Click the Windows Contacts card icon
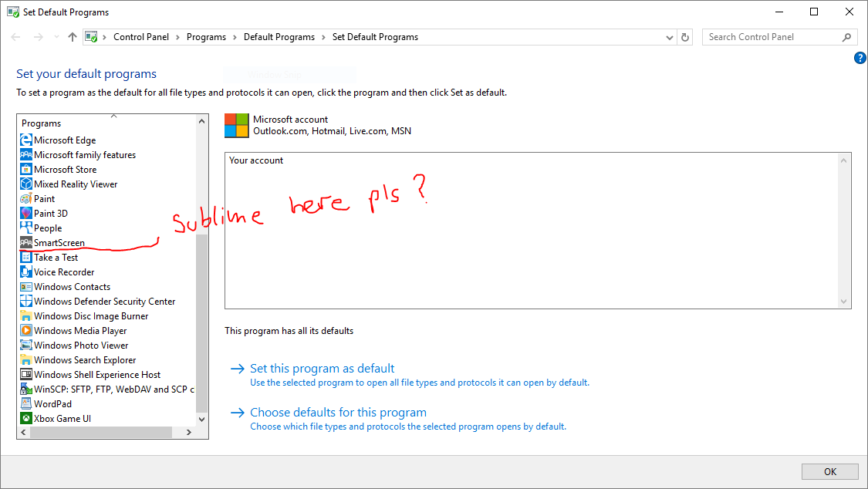 (x=26, y=287)
